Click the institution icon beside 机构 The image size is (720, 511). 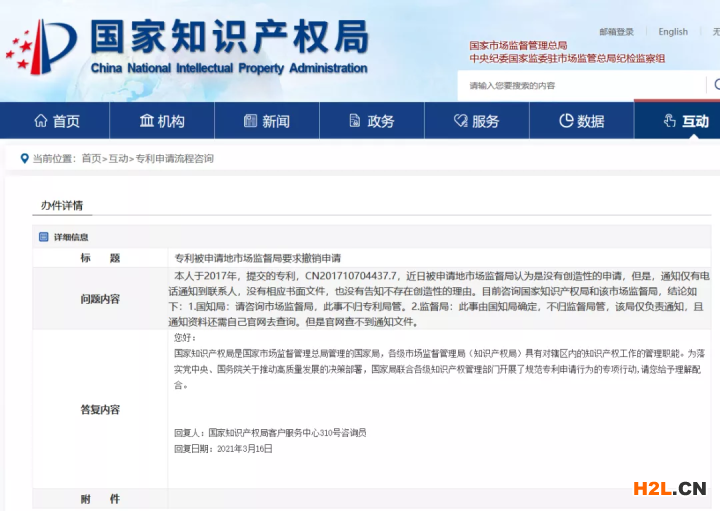[x=146, y=121]
